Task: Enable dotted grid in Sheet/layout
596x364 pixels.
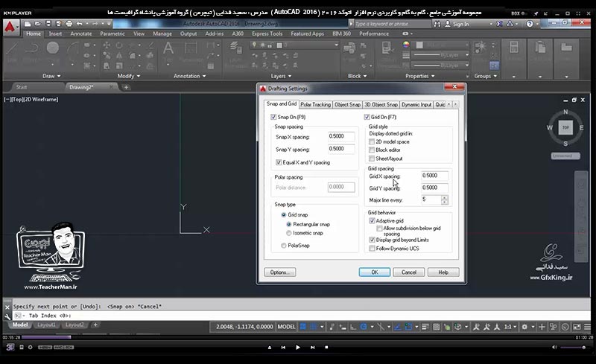Action: pyautogui.click(x=372, y=159)
